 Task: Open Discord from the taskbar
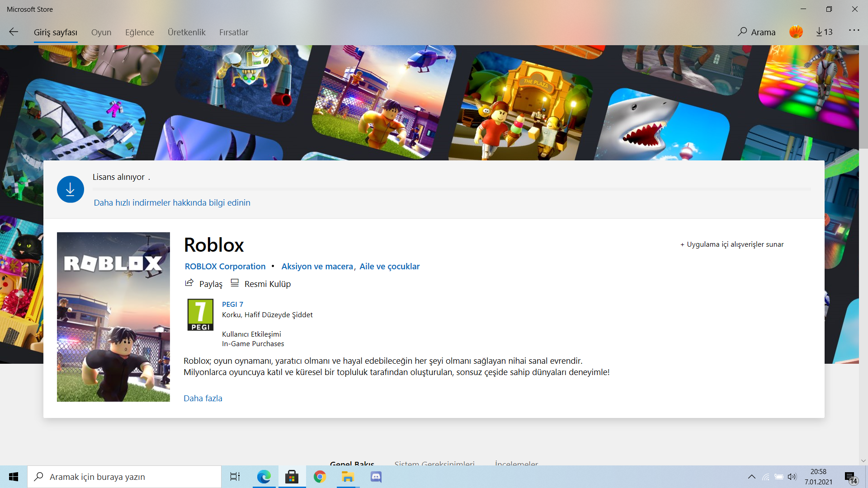pyautogui.click(x=376, y=477)
